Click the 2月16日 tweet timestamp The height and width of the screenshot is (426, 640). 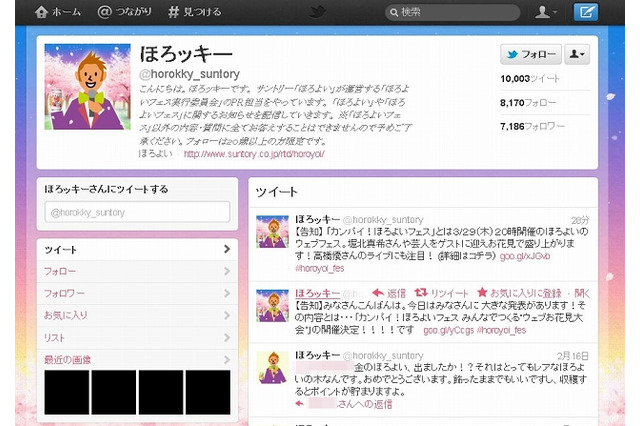tap(573, 356)
